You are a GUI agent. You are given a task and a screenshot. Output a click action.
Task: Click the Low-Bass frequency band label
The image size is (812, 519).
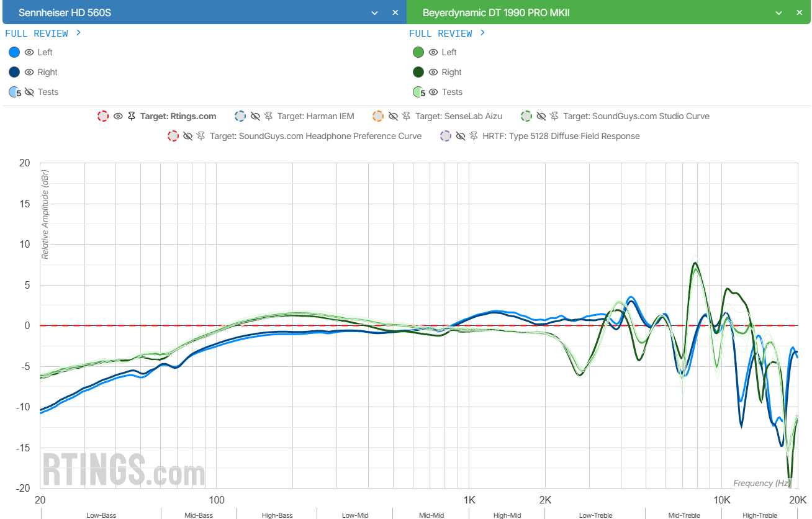tap(101, 515)
